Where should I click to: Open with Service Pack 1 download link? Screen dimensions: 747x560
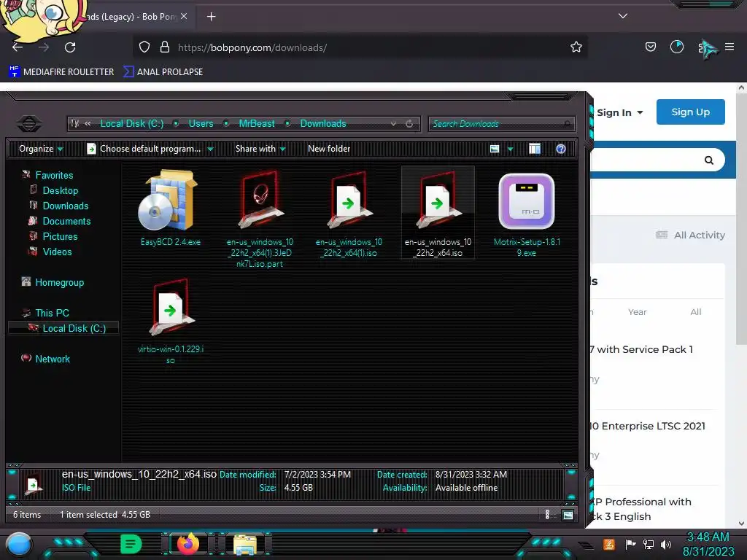click(641, 349)
